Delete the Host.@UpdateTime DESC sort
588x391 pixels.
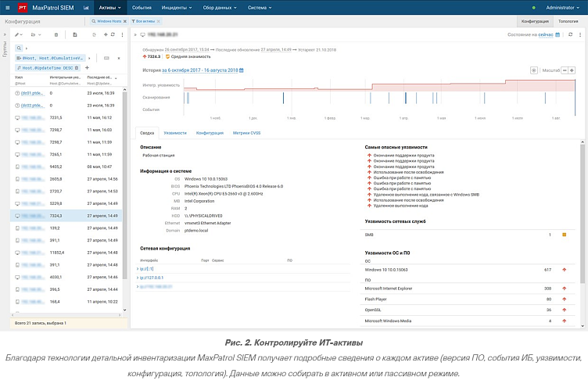77,68
